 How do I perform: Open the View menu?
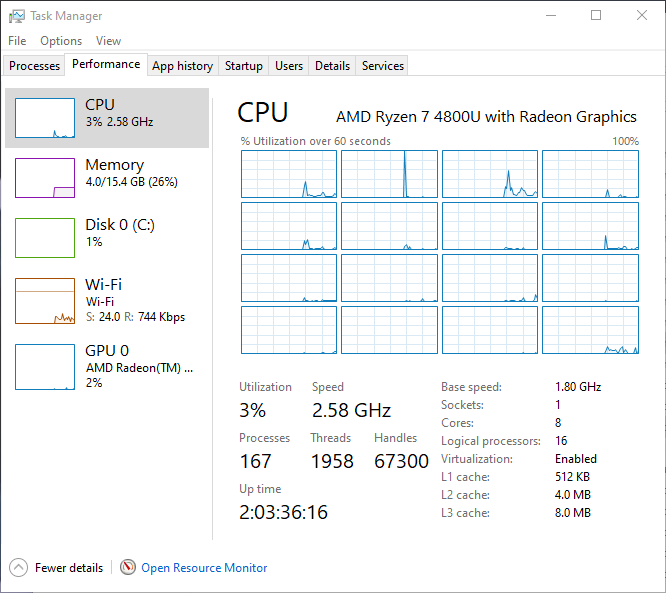108,41
